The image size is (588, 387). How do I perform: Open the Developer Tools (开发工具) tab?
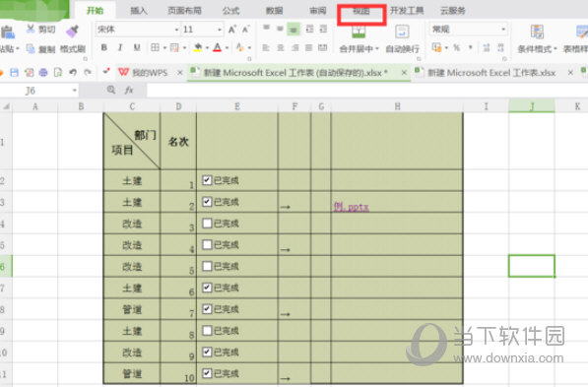407,11
